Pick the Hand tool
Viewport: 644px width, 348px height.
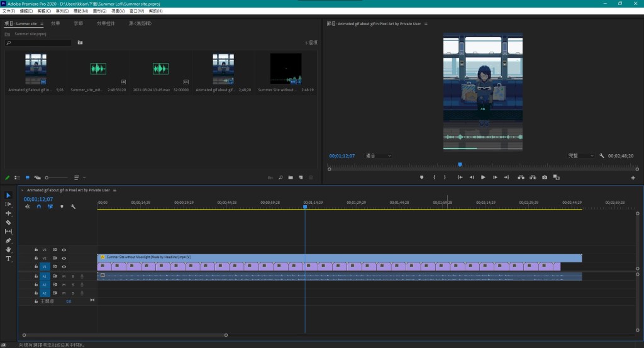point(8,250)
